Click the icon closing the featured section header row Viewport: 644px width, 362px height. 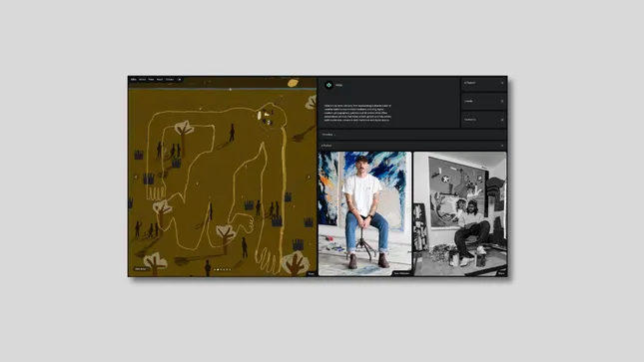pyautogui.click(x=502, y=146)
